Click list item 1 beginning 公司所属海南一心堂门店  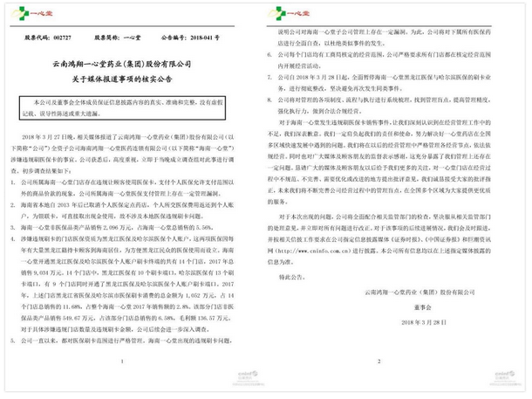coord(122,188)
